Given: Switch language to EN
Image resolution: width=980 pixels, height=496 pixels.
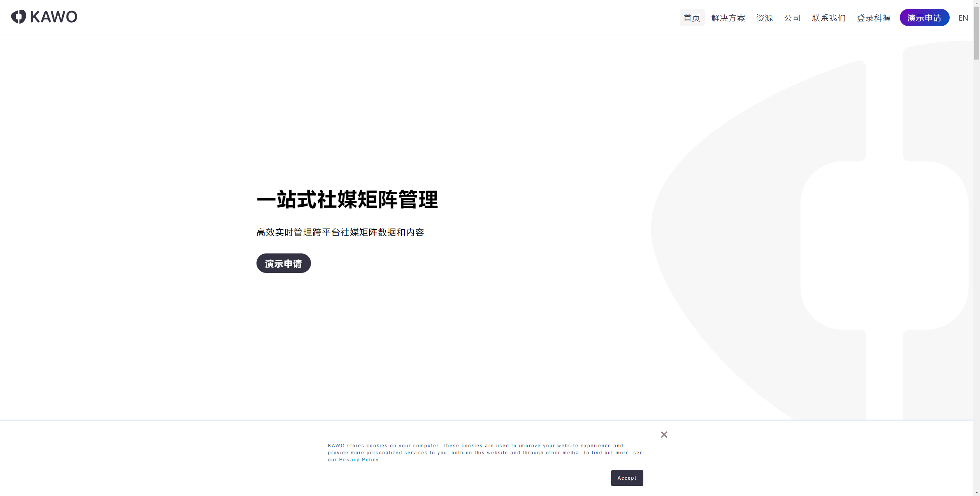Looking at the screenshot, I should 963,18.
